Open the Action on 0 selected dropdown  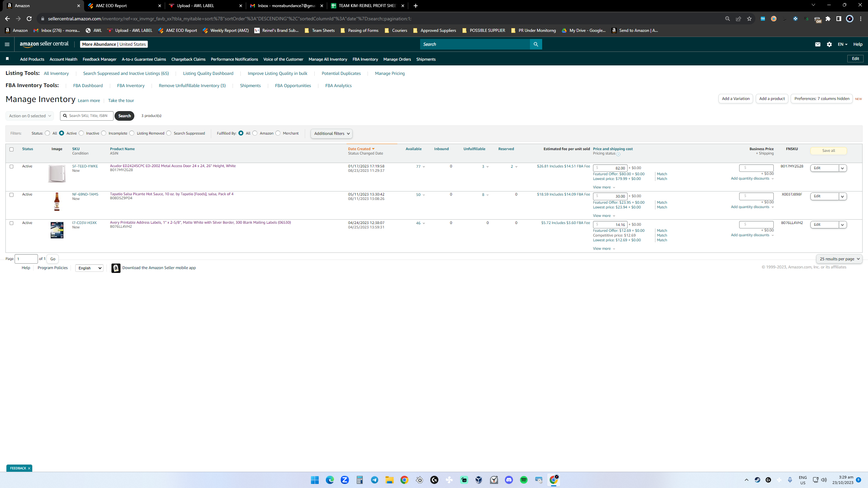pyautogui.click(x=30, y=116)
